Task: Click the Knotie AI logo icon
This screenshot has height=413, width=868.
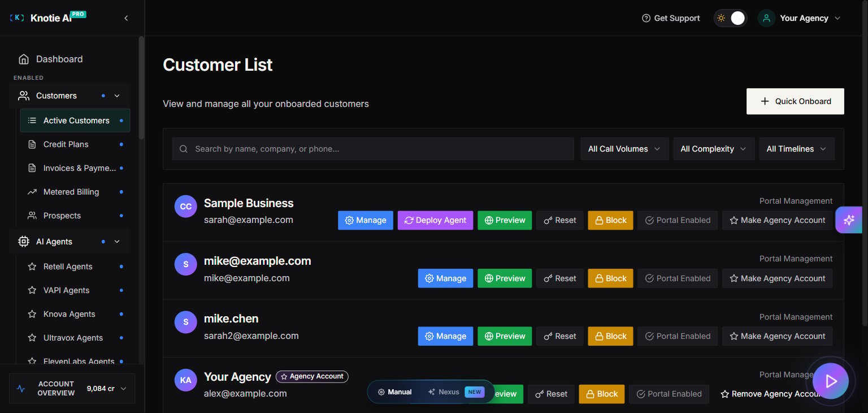Action: click(18, 18)
